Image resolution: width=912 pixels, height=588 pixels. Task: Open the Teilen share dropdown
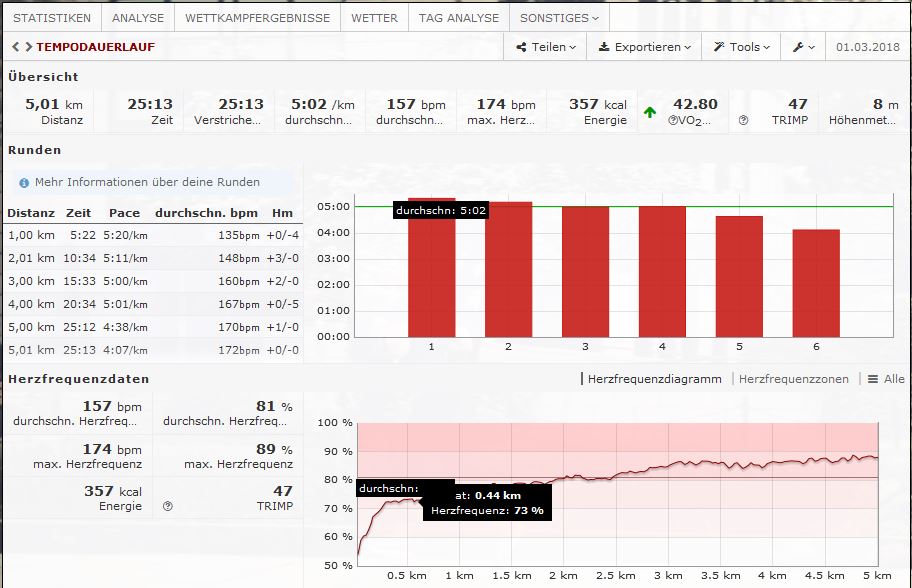point(546,47)
